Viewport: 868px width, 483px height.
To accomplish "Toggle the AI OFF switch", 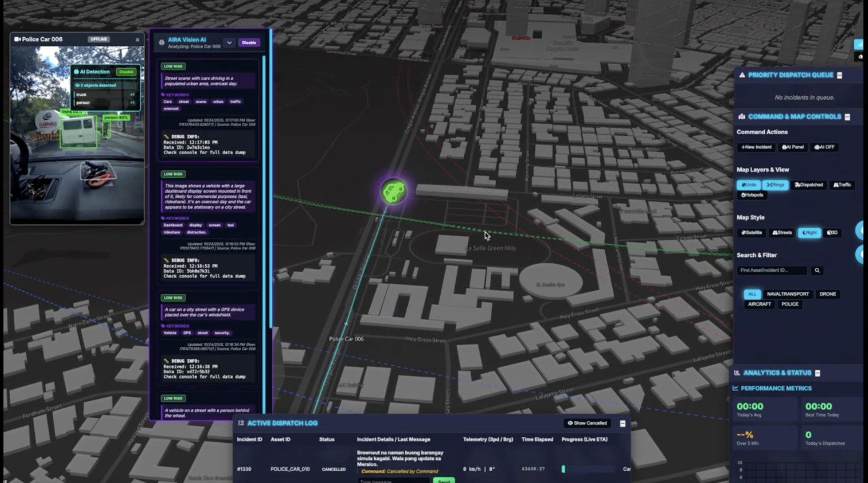I will pos(824,147).
